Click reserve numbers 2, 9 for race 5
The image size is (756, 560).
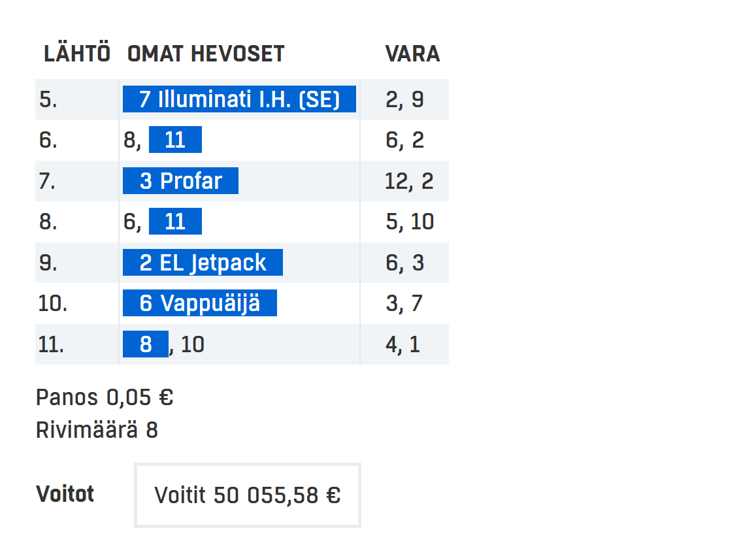coord(404,99)
